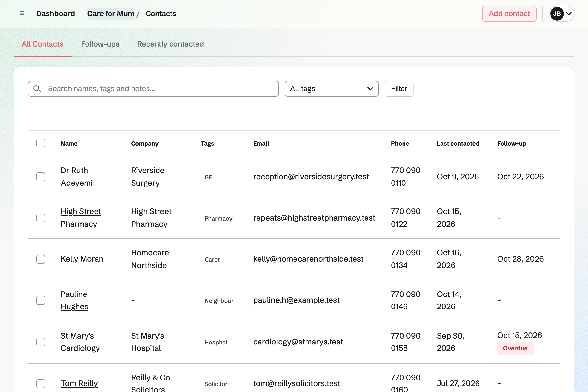Tick the St Mary's Cardiology row checkbox
Screen dimensions: 588x392
pyautogui.click(x=40, y=342)
